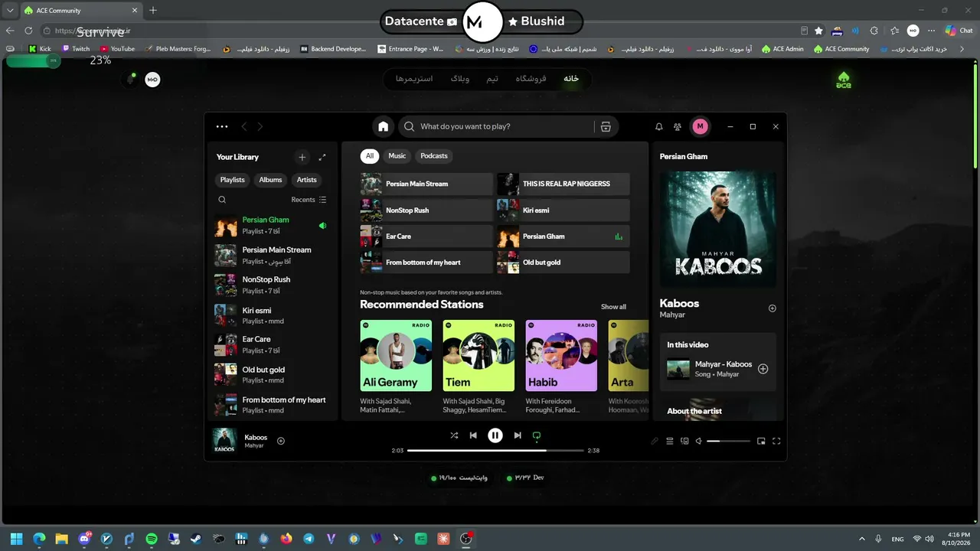Viewport: 980px width, 551px height.
Task: Click the Spotify search field
Action: (505, 127)
